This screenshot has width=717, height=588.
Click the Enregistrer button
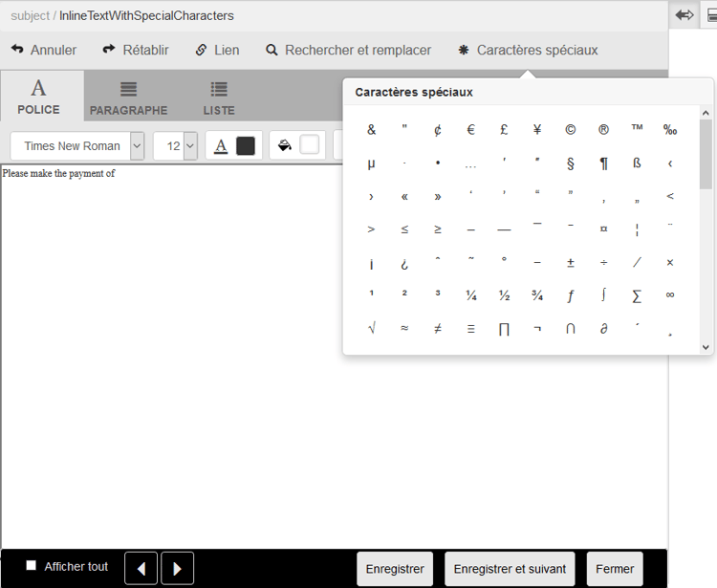tap(395, 569)
